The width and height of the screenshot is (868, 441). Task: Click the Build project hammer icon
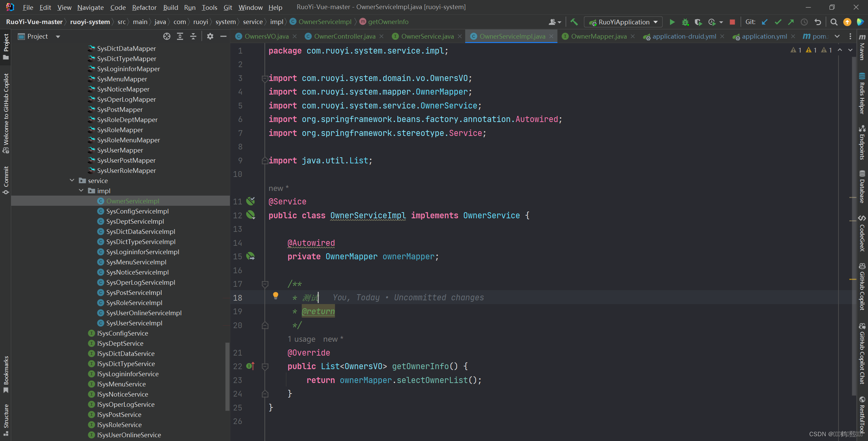click(x=574, y=22)
